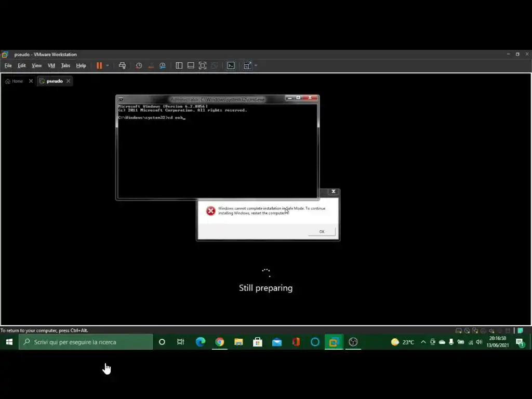This screenshot has width=532, height=399.
Task: Click the 'Still preparing' text
Action: tap(265, 288)
